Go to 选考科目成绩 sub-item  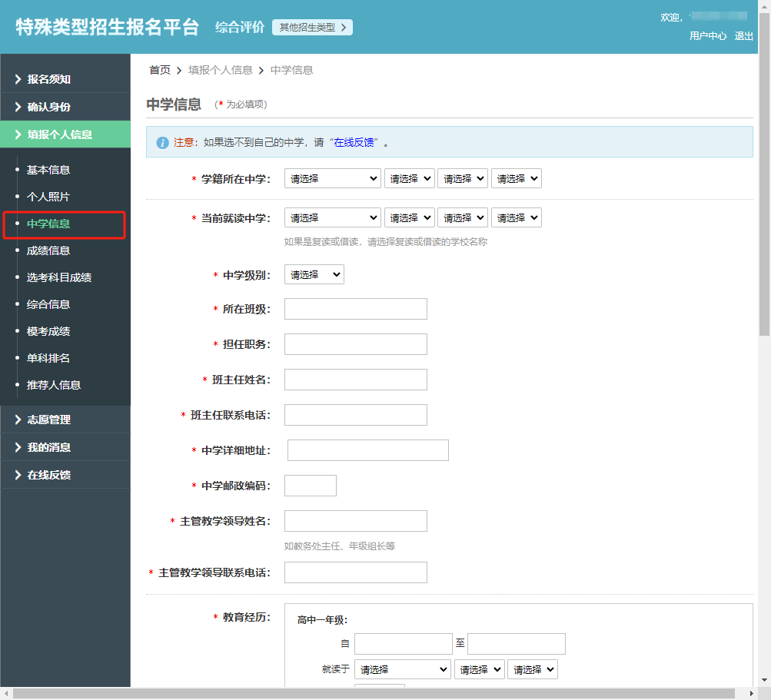pyautogui.click(x=59, y=277)
